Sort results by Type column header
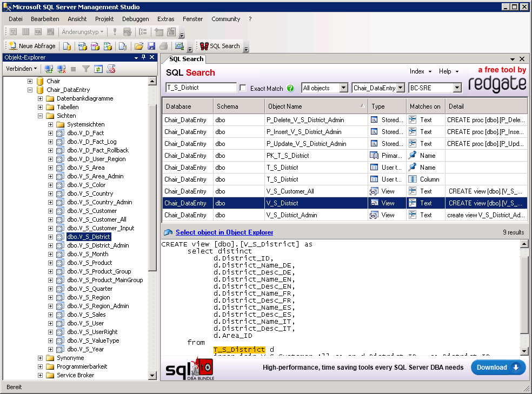This screenshot has width=532, height=394. click(x=387, y=106)
